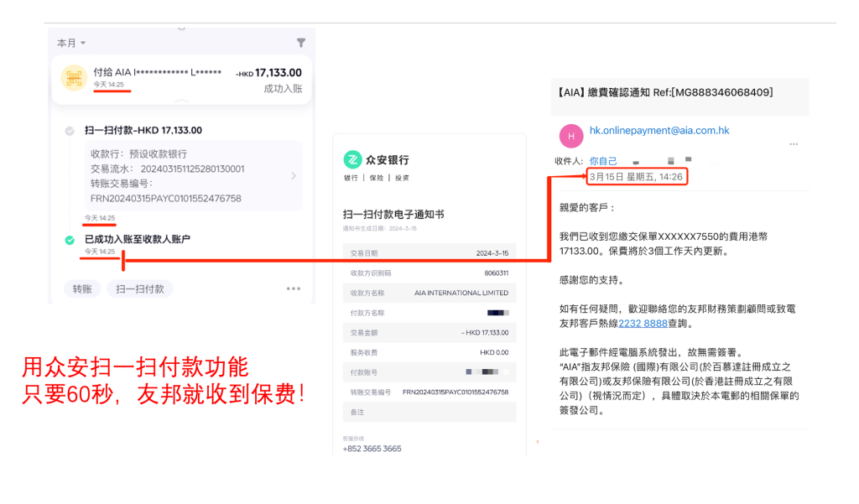
Task: Click the green success checkmark icon
Action: pos(70,240)
